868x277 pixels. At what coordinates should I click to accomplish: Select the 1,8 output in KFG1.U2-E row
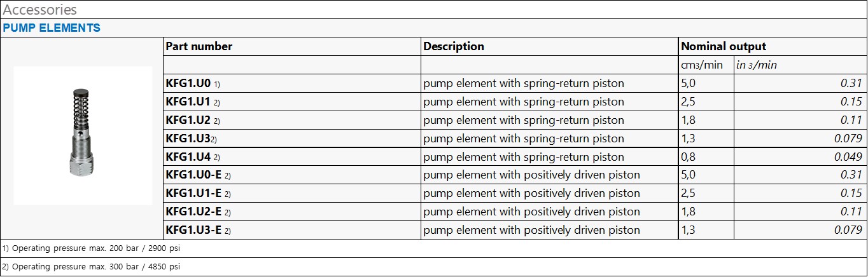coord(689,212)
